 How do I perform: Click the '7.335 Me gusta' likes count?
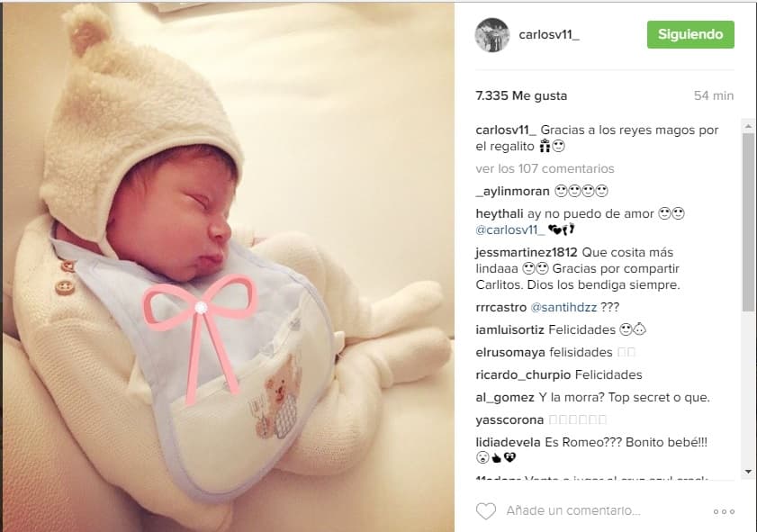tap(521, 95)
